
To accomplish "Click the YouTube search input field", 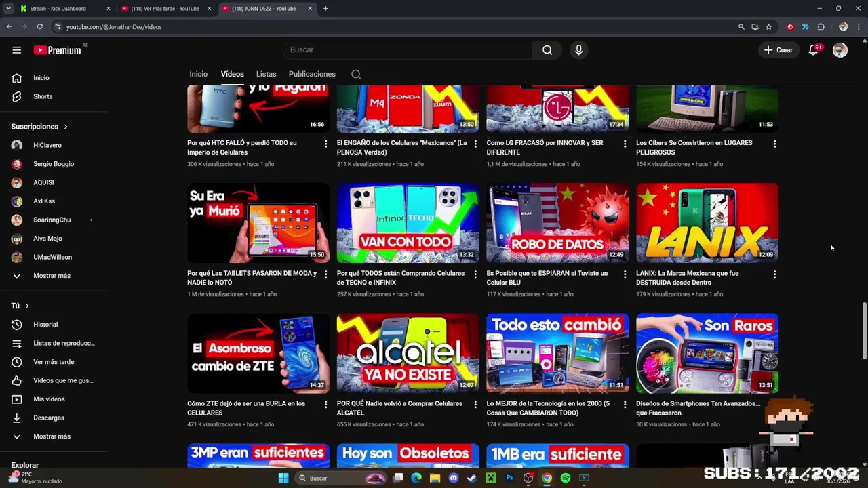I will (x=407, y=49).
